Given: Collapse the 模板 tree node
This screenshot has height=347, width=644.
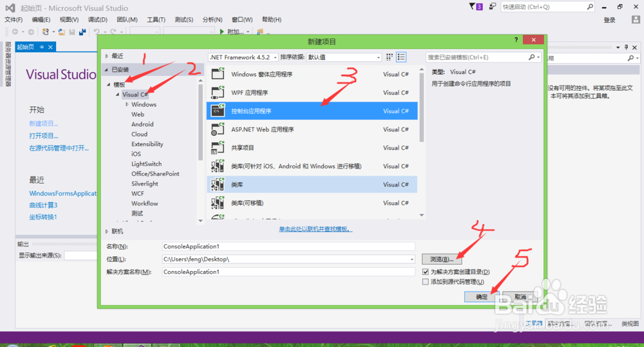Looking at the screenshot, I should [x=109, y=84].
